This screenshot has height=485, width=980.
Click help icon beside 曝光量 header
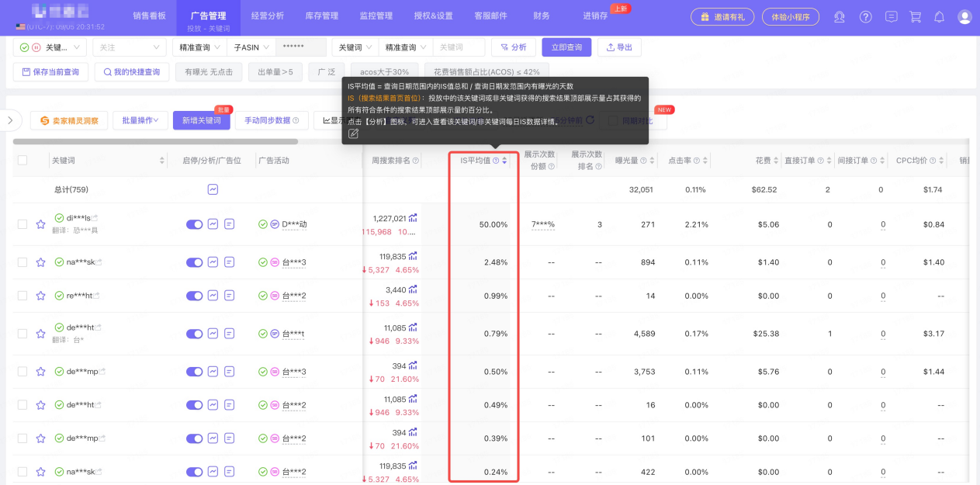click(643, 161)
